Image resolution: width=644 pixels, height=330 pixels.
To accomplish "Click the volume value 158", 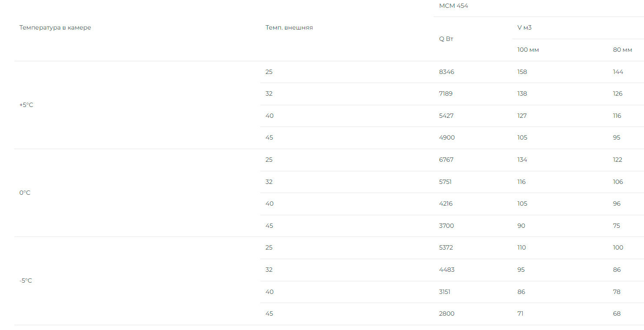I will 522,72.
